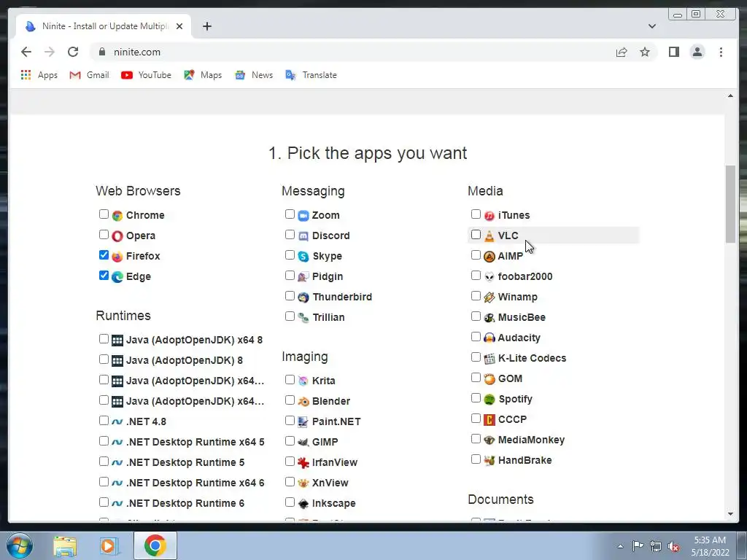This screenshot has height=560, width=747.
Task: Launch Windows Media Player from taskbar
Action: (109, 545)
